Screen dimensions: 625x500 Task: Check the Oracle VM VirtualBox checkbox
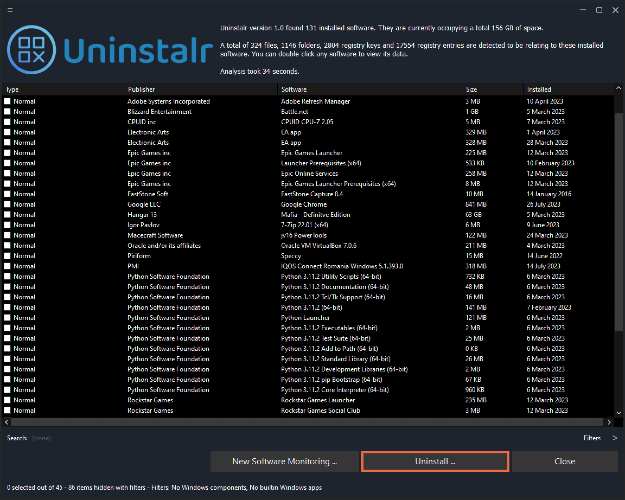click(x=7, y=246)
